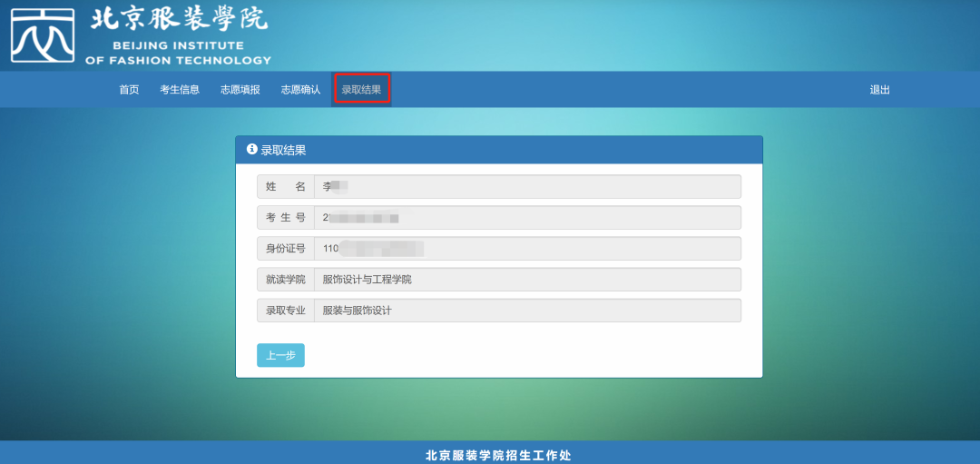Click the 身份证号 field starting with 110
The image size is (980, 464).
[527, 248]
